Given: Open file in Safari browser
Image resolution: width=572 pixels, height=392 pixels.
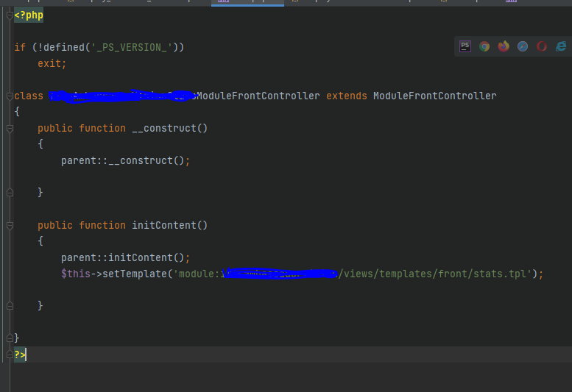Looking at the screenshot, I should 523,46.
